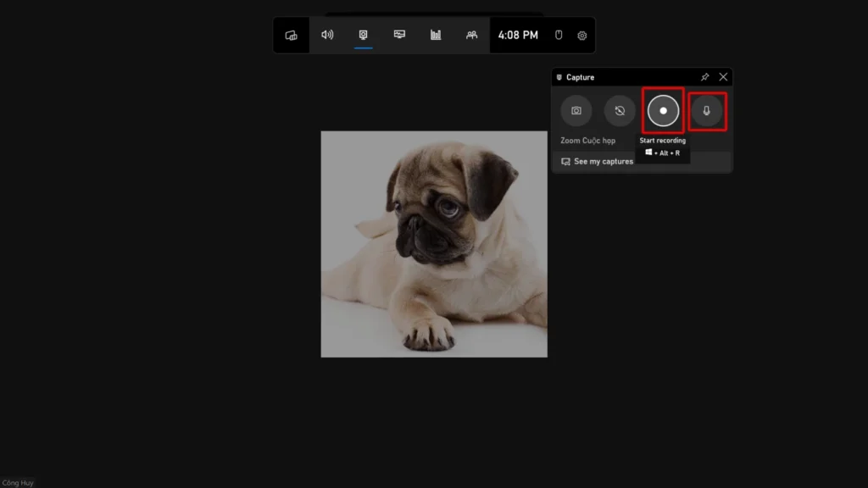
Task: Open the Performance monitor widget
Action: click(x=399, y=35)
